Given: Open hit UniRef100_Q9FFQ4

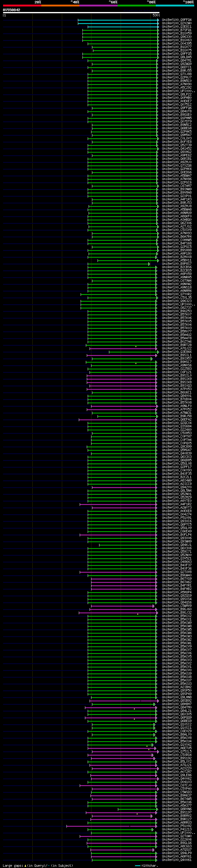Looking at the screenshot, I should click(176, 20).
